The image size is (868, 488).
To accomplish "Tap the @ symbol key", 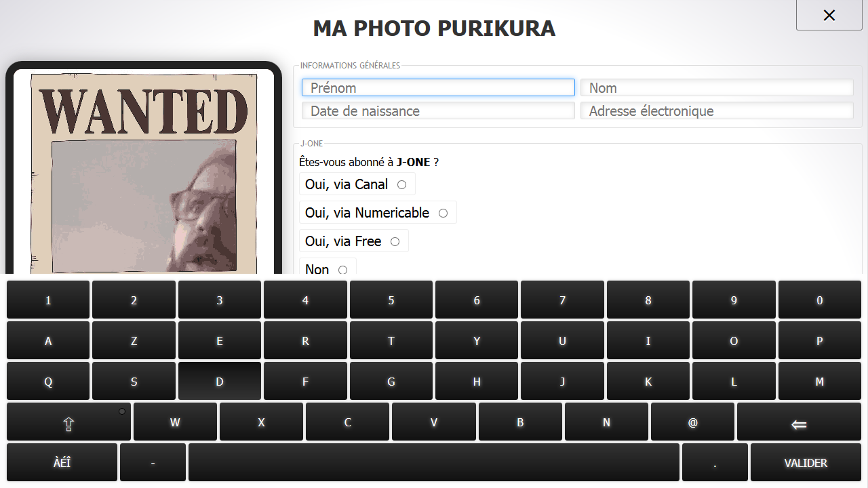I will tap(692, 422).
